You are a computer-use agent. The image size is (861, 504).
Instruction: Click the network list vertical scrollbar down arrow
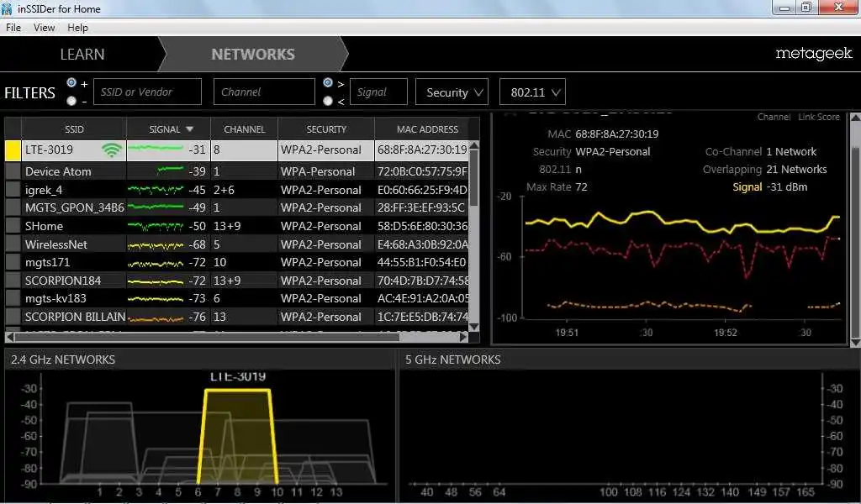(x=474, y=327)
